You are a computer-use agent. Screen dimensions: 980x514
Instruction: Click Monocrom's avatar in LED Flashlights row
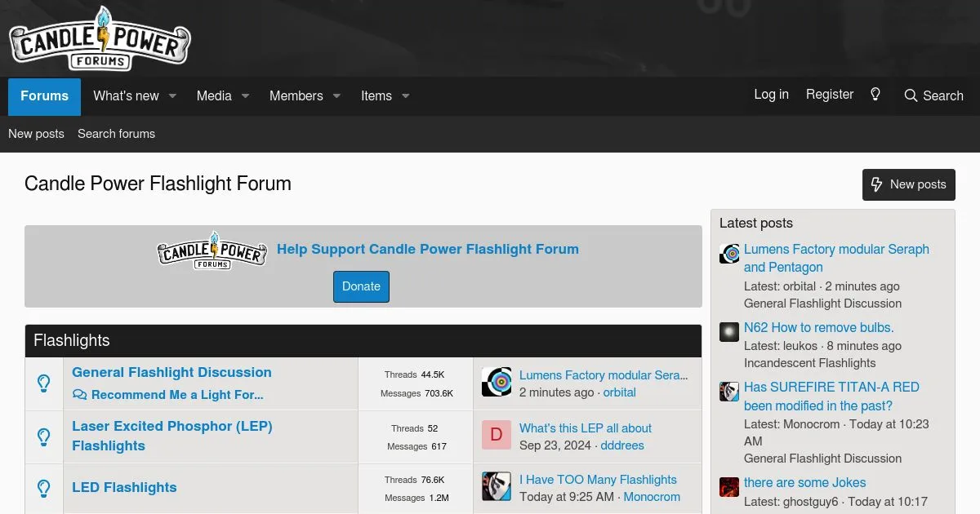click(497, 486)
